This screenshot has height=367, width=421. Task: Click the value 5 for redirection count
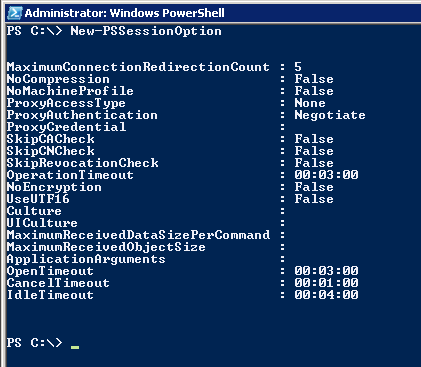(298, 67)
